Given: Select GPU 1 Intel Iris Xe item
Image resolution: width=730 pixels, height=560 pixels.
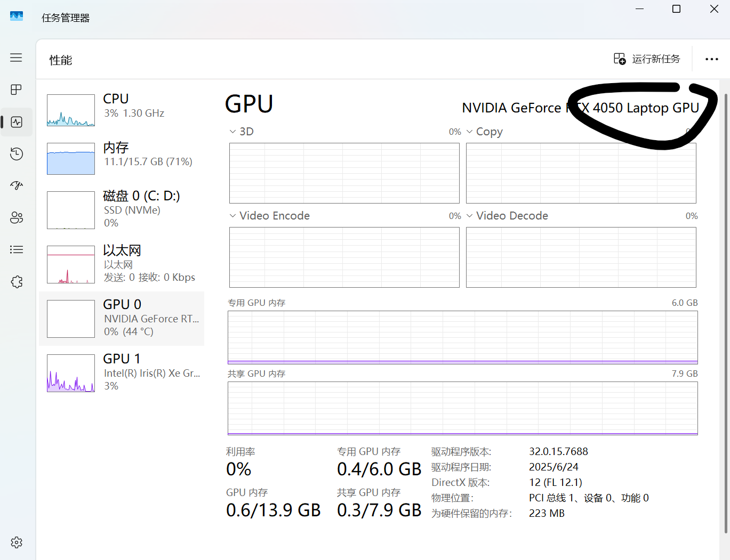Looking at the screenshot, I should [x=122, y=373].
